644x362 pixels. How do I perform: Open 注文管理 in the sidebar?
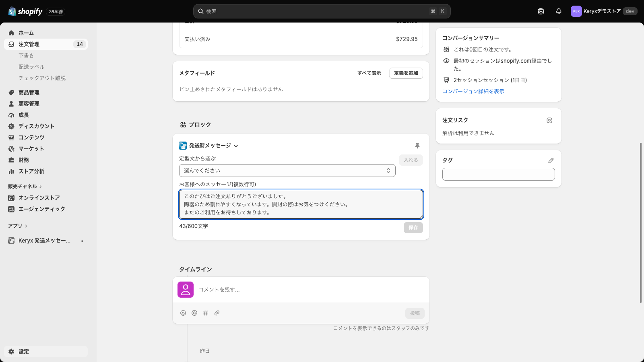click(x=46, y=44)
